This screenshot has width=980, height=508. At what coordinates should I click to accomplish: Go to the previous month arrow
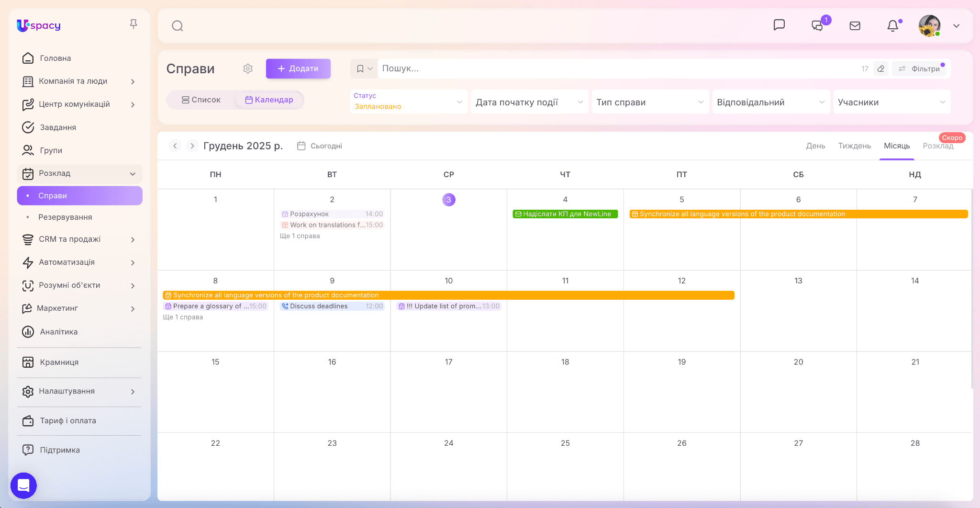point(175,146)
